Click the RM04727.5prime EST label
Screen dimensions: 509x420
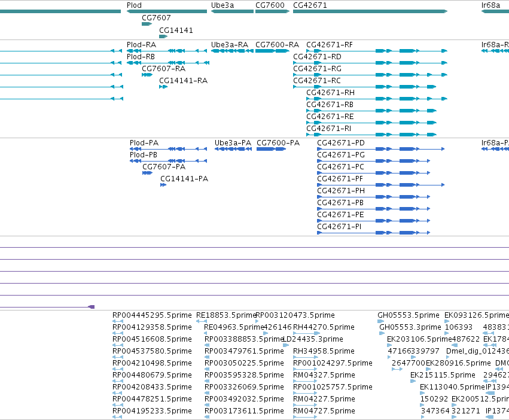click(x=324, y=411)
